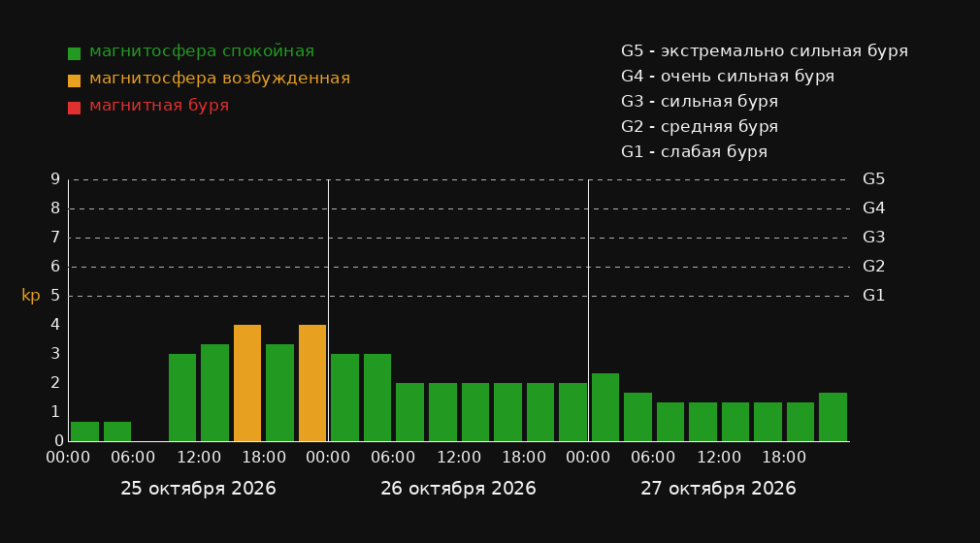Click the first green bar of 25 October
Image resolution: width=980 pixels, height=543 pixels.
tap(85, 431)
